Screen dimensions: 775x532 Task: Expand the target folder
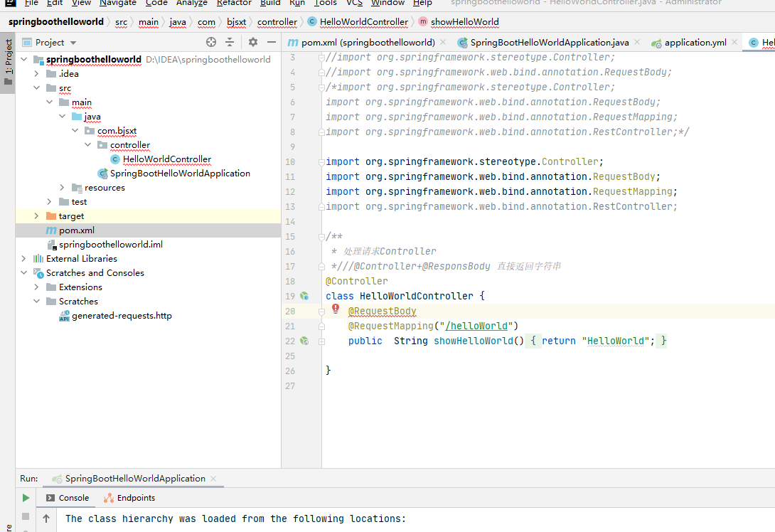point(36,216)
